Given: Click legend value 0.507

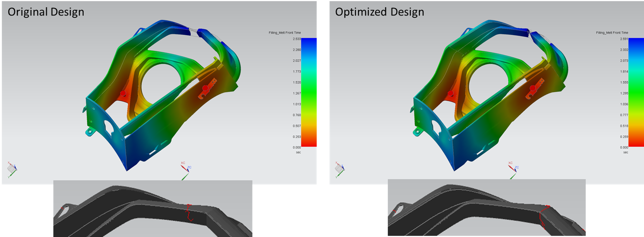Looking at the screenshot, I should point(297,126).
